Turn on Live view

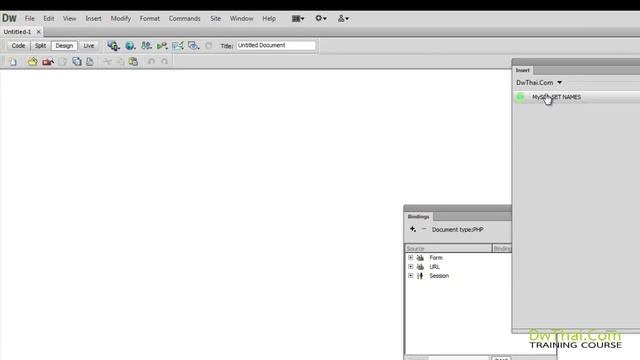tap(89, 46)
